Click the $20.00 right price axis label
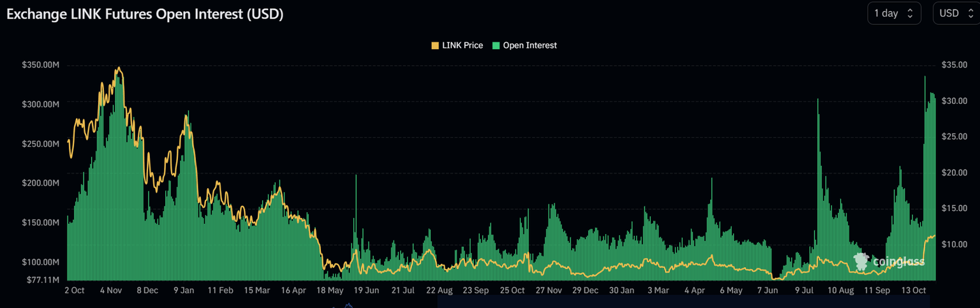 click(954, 172)
